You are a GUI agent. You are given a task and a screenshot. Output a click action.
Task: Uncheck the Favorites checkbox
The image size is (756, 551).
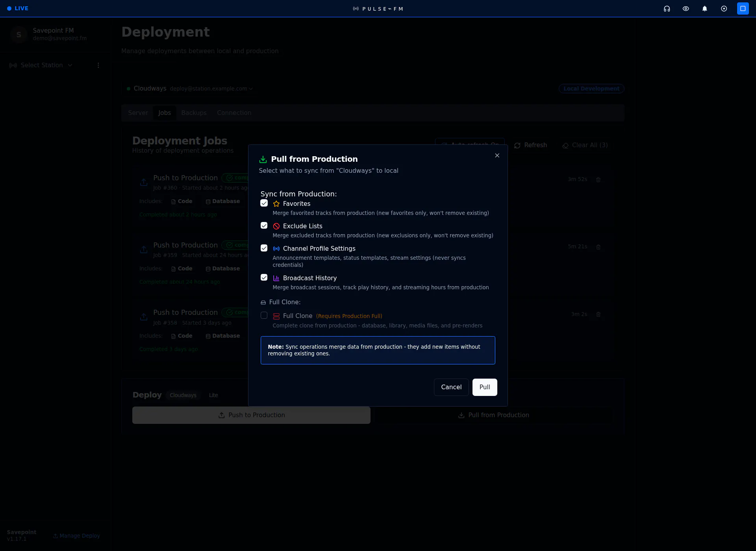pos(264,203)
